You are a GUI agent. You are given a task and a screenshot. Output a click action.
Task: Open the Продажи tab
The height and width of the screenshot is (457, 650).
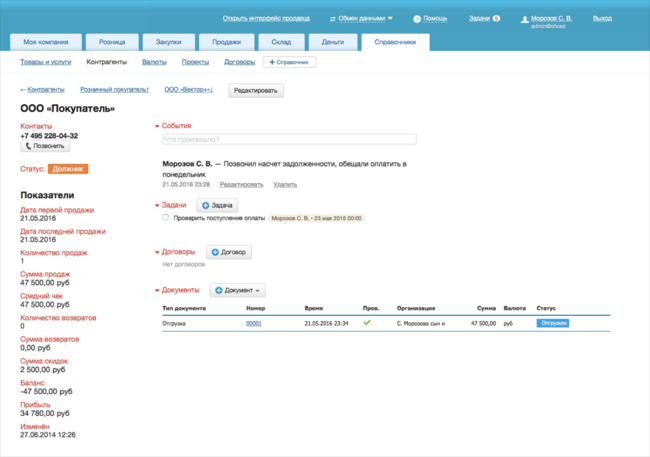point(226,42)
